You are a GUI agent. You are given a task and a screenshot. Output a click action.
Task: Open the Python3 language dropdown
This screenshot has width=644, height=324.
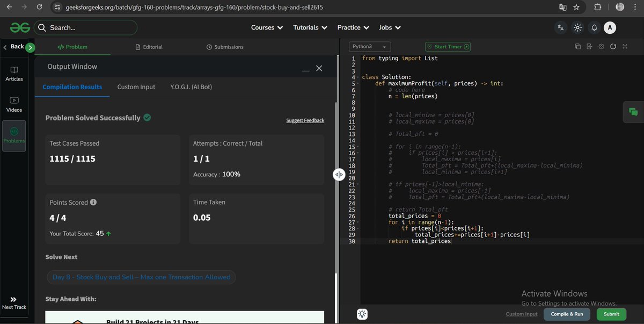tap(370, 47)
